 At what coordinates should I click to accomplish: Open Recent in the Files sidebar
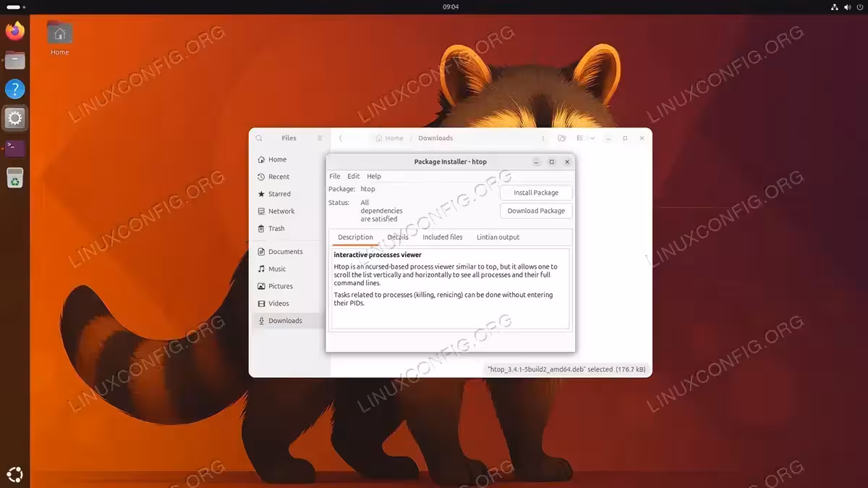tap(289, 177)
